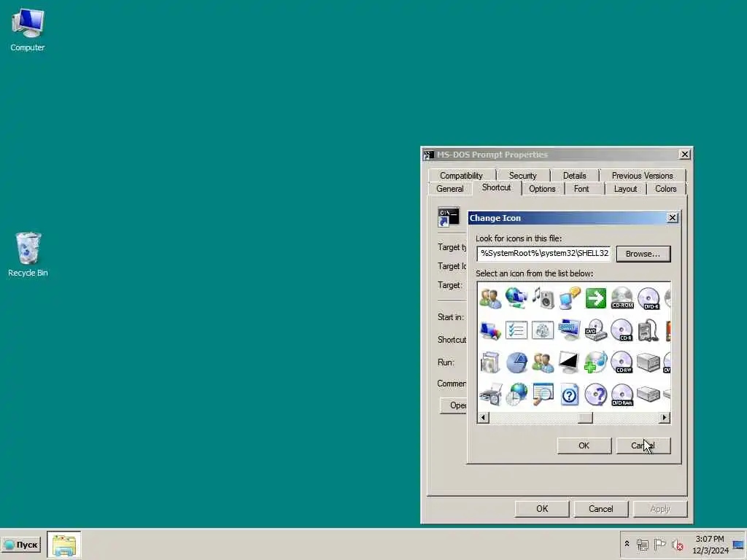Viewport: 747px width, 560px height.
Task: Cancel the Change Icon dialog
Action: (643, 446)
